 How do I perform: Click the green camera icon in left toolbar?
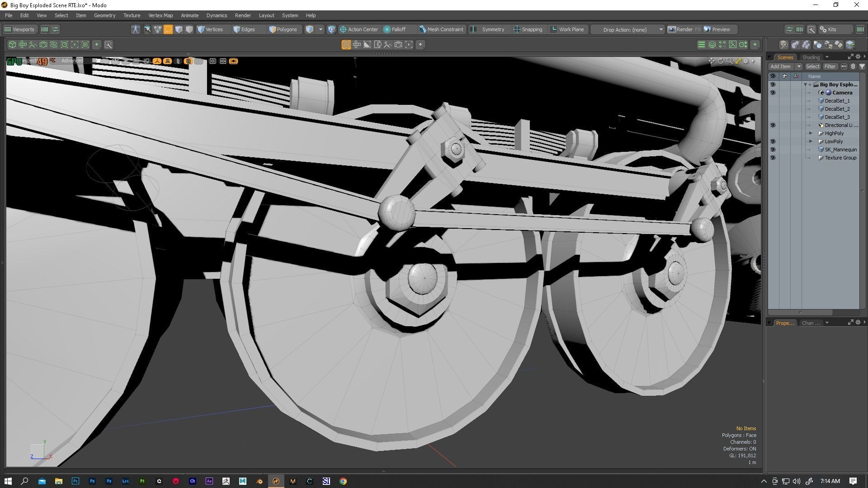click(x=43, y=45)
